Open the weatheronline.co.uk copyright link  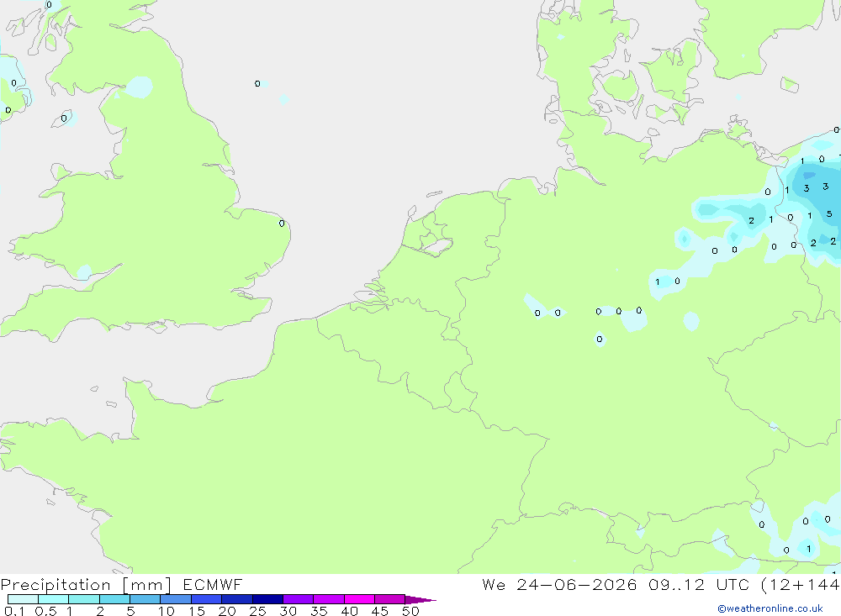click(770, 608)
